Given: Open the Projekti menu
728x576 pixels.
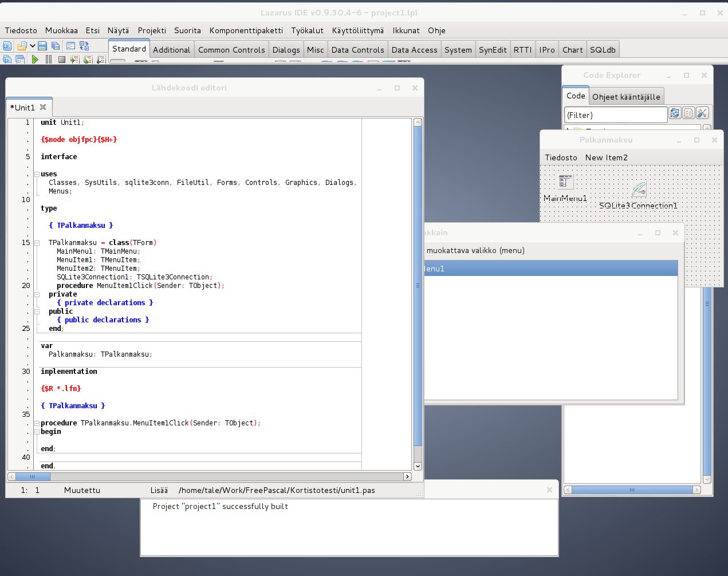Looking at the screenshot, I should point(152,30).
